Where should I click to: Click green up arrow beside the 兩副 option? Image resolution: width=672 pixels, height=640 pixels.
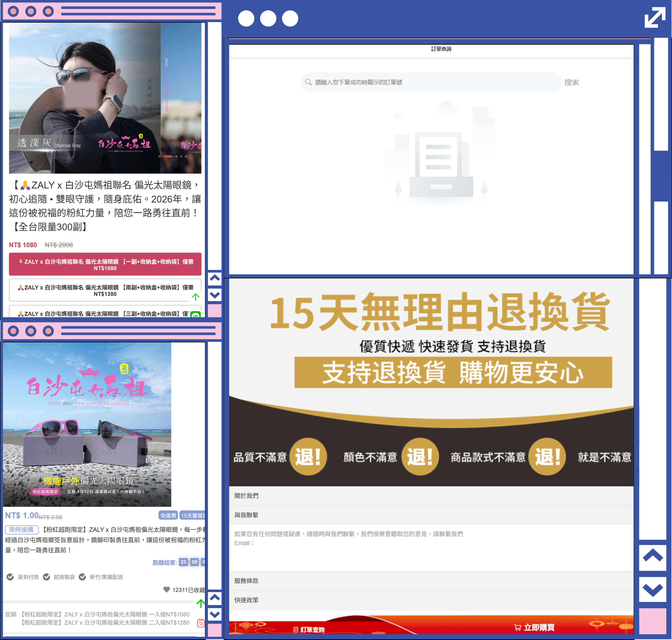(x=196, y=297)
